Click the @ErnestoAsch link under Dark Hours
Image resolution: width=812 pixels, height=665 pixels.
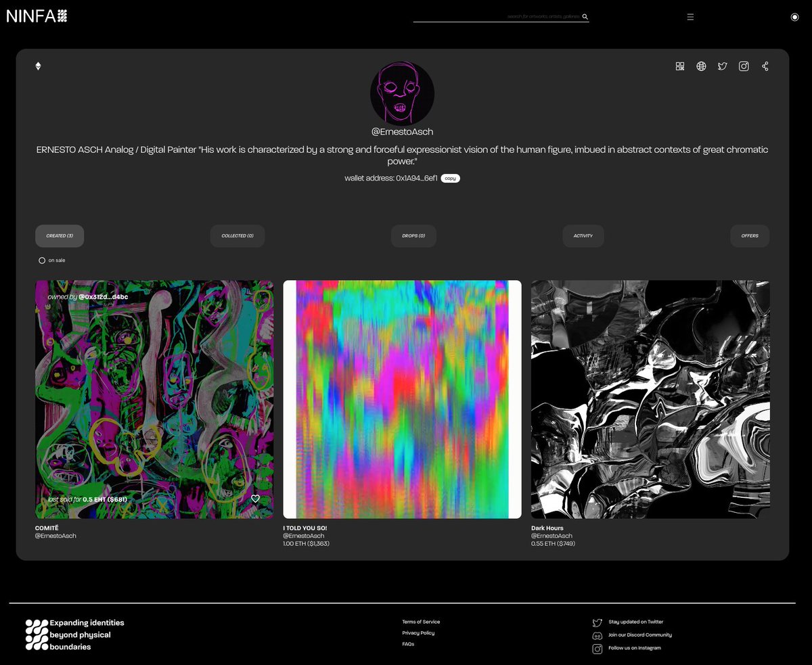[x=551, y=536]
